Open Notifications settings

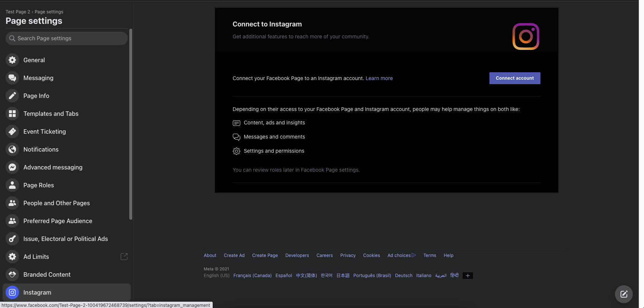click(x=67, y=149)
